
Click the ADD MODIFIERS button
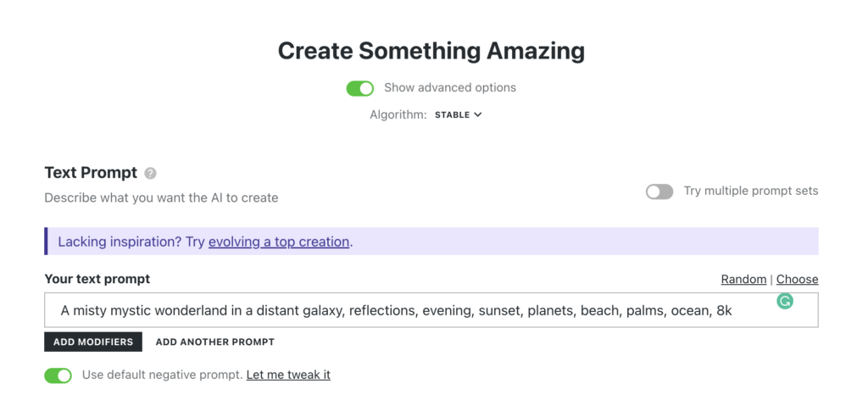pyautogui.click(x=93, y=342)
